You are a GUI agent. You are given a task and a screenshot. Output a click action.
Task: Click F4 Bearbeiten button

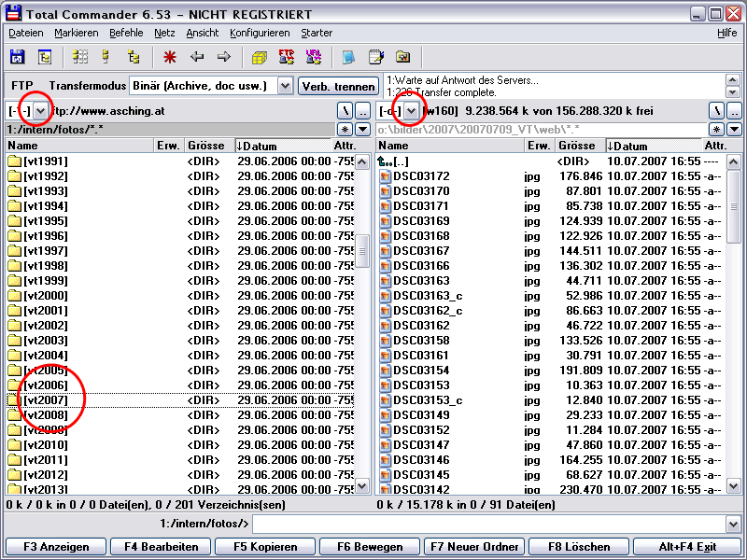[x=161, y=547]
